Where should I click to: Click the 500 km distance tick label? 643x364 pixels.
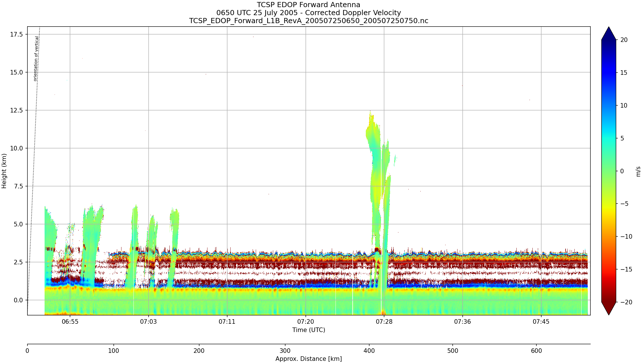pos(453,351)
